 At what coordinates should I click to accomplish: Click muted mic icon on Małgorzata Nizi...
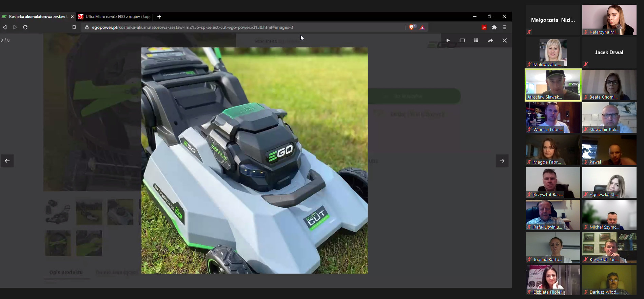pyautogui.click(x=529, y=32)
